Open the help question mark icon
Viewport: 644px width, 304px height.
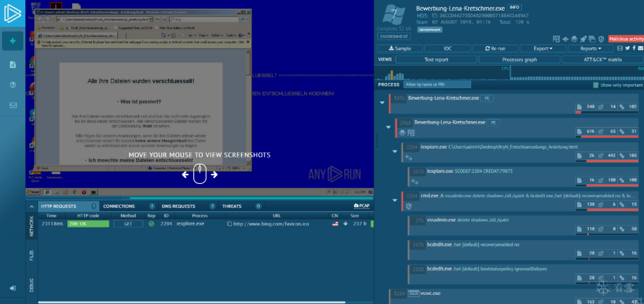[x=12, y=85]
